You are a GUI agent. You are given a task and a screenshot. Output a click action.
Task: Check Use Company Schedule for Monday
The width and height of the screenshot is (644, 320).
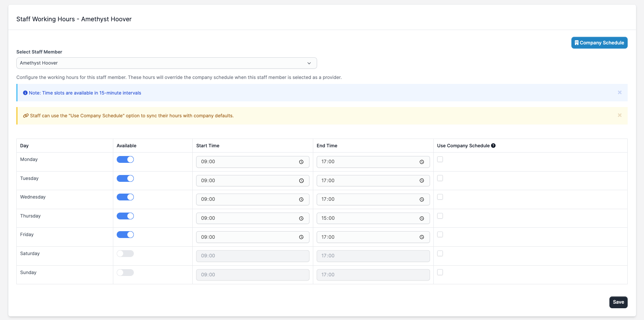(x=440, y=159)
